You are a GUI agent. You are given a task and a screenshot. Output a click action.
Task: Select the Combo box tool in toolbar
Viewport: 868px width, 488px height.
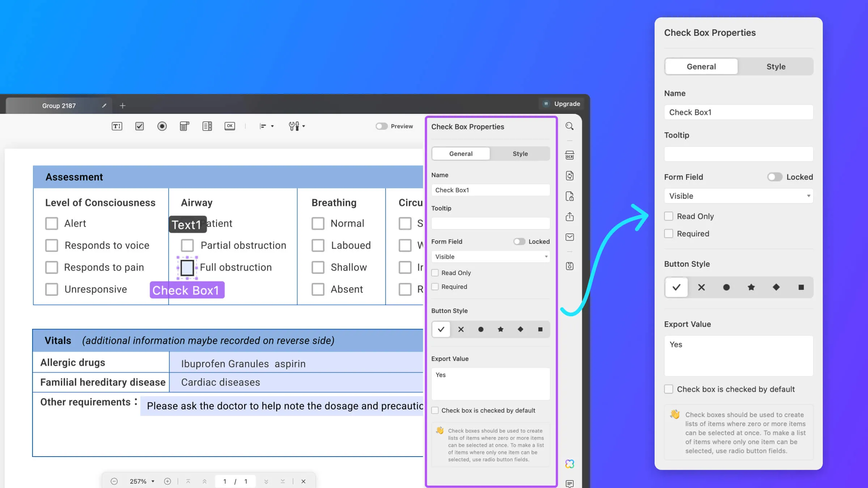184,126
